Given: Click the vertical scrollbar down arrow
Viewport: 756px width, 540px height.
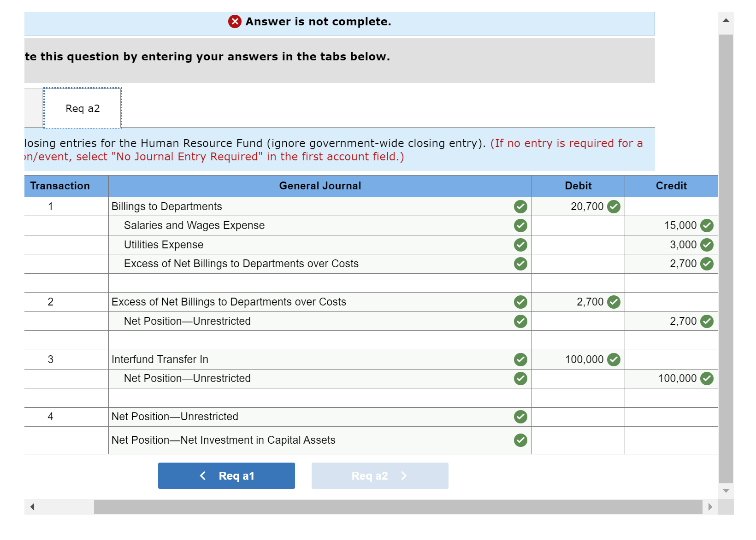Looking at the screenshot, I should 726,491.
